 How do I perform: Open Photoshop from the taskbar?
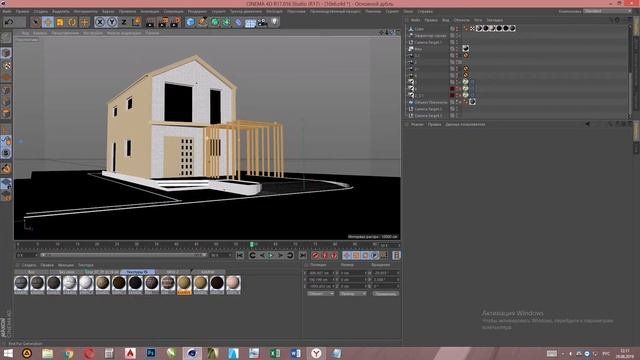pos(151,353)
